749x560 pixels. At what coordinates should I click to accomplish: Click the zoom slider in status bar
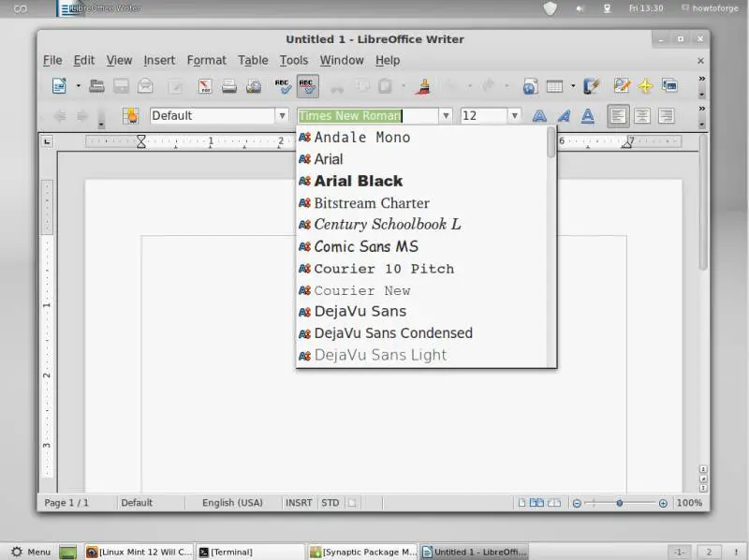coord(619,503)
